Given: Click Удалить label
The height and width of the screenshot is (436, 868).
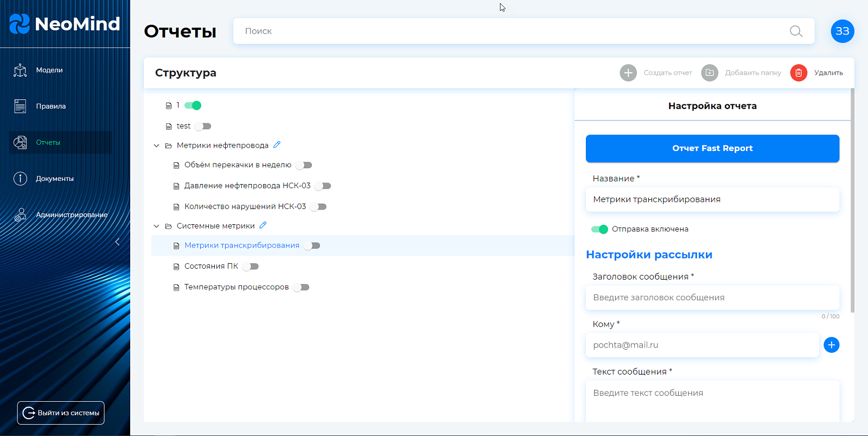Looking at the screenshot, I should pyautogui.click(x=828, y=73).
